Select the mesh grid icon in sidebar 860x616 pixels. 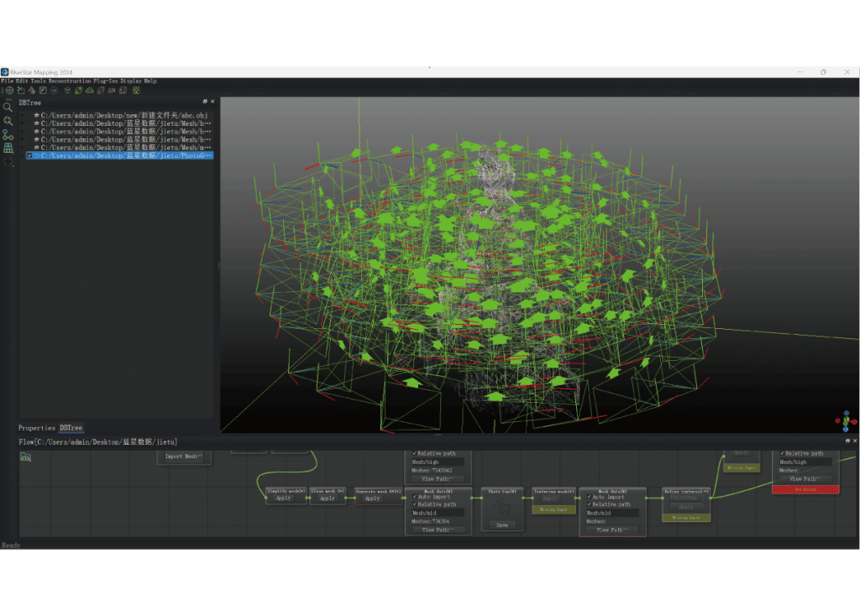click(x=8, y=148)
